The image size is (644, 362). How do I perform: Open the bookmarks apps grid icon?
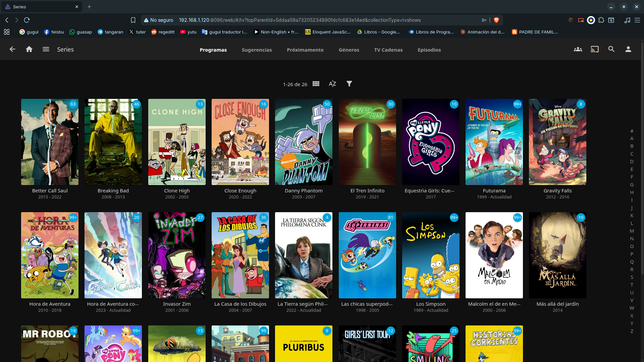pos(7,32)
